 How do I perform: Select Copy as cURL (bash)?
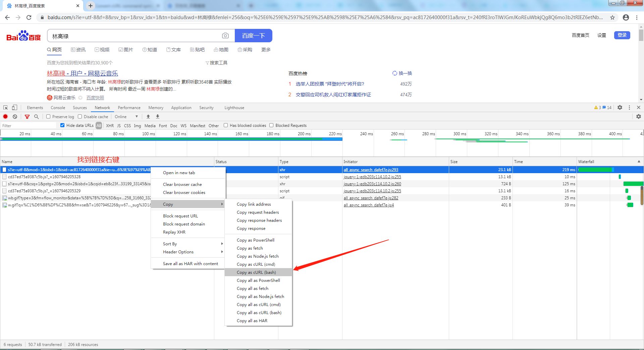click(x=258, y=272)
